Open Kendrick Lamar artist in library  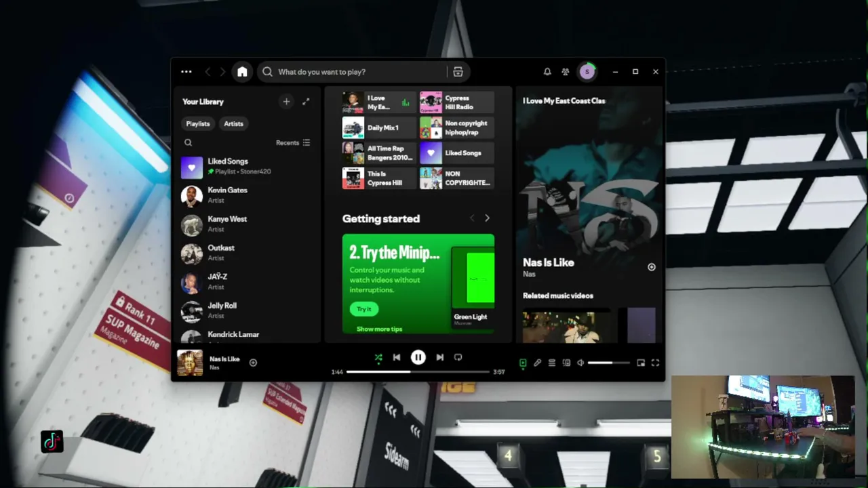point(248,335)
